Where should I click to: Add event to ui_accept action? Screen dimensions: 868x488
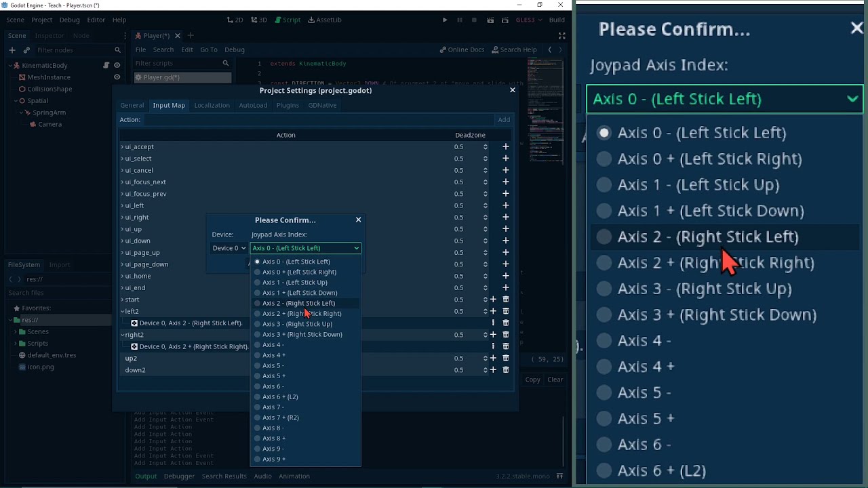coord(505,146)
